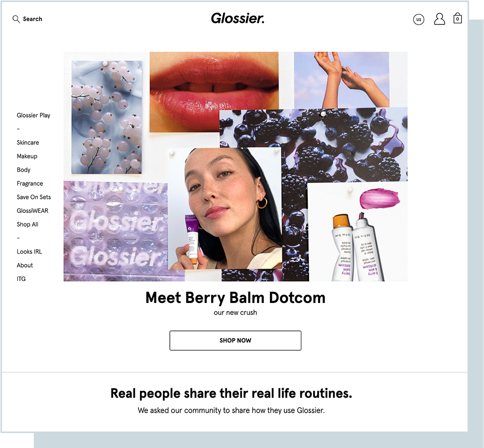Select Shop All in sidebar
484x448 pixels.
tap(27, 224)
